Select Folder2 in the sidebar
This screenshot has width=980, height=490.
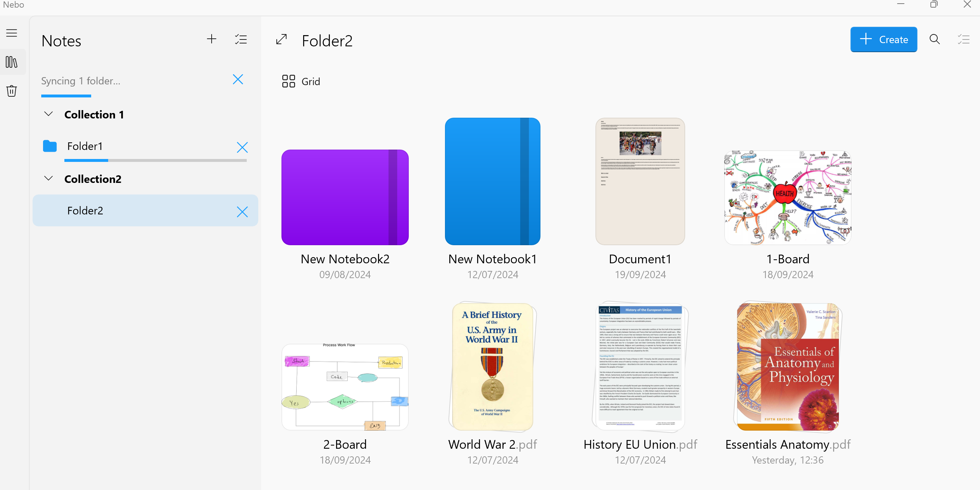click(85, 210)
